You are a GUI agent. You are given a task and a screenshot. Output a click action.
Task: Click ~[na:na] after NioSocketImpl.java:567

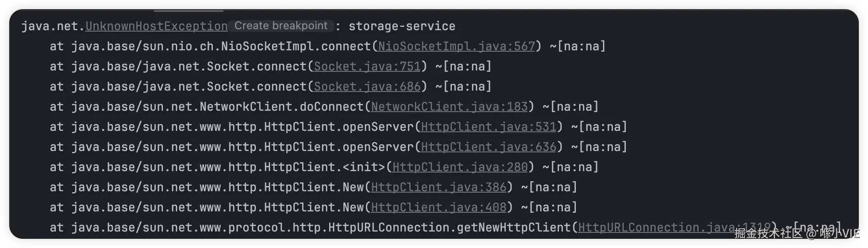click(x=578, y=46)
